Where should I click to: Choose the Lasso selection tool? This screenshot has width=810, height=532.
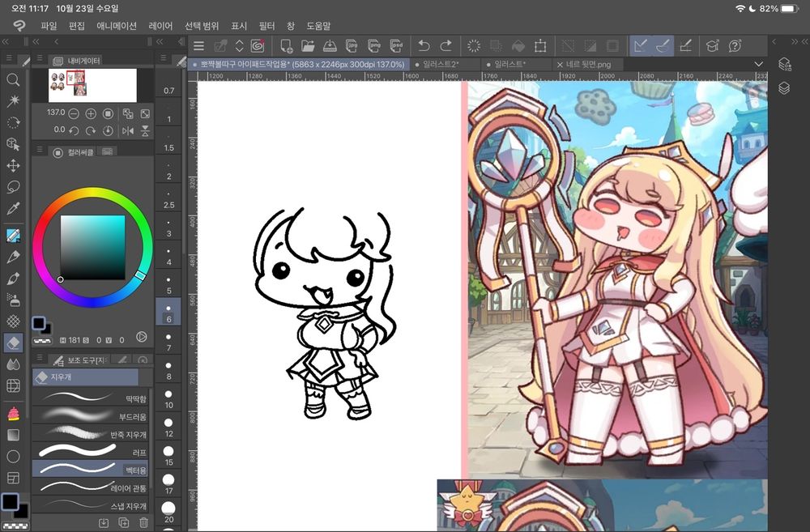point(13,187)
